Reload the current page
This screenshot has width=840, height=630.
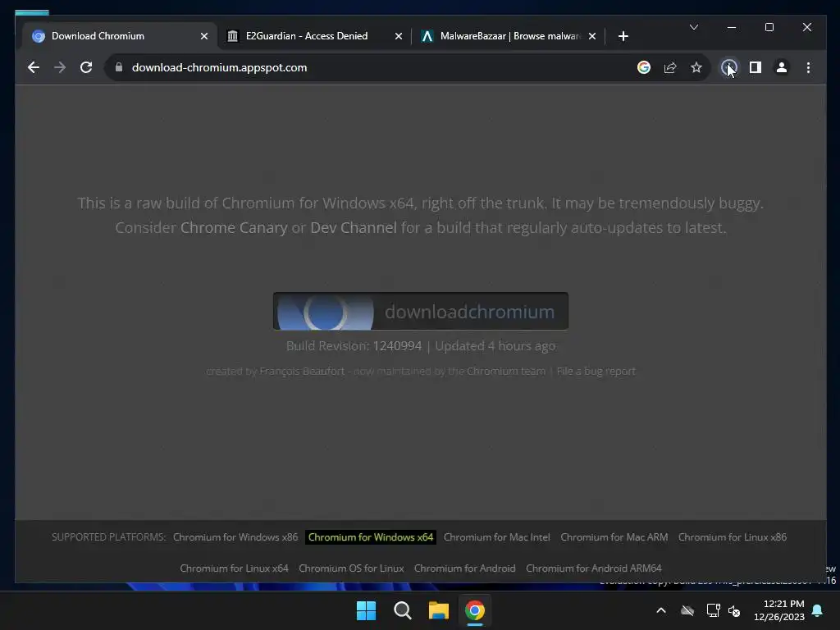(x=86, y=67)
